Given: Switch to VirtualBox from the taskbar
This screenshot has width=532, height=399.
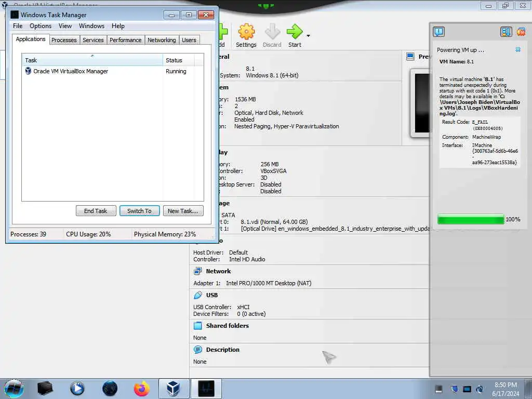Looking at the screenshot, I should coord(174,389).
